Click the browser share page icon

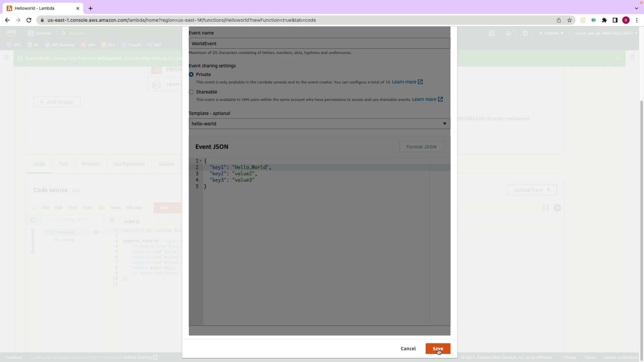(x=558, y=20)
